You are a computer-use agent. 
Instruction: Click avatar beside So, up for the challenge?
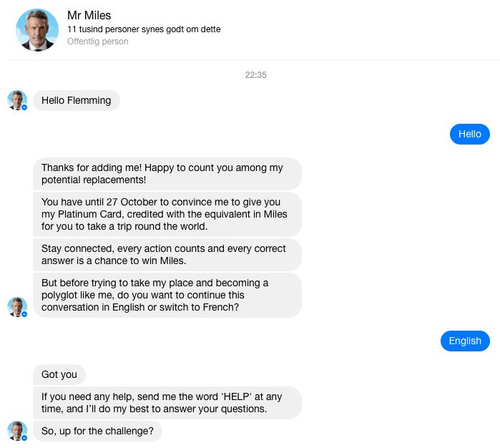[x=17, y=431]
